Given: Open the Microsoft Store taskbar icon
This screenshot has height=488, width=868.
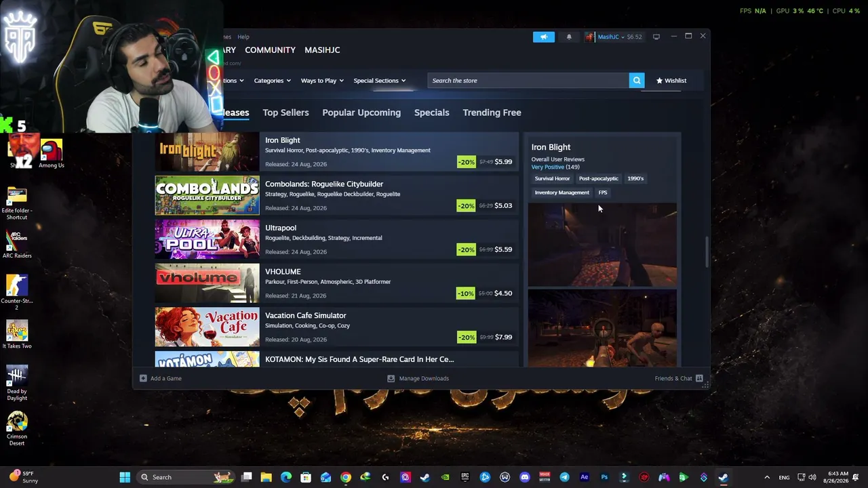Looking at the screenshot, I should pos(306,477).
